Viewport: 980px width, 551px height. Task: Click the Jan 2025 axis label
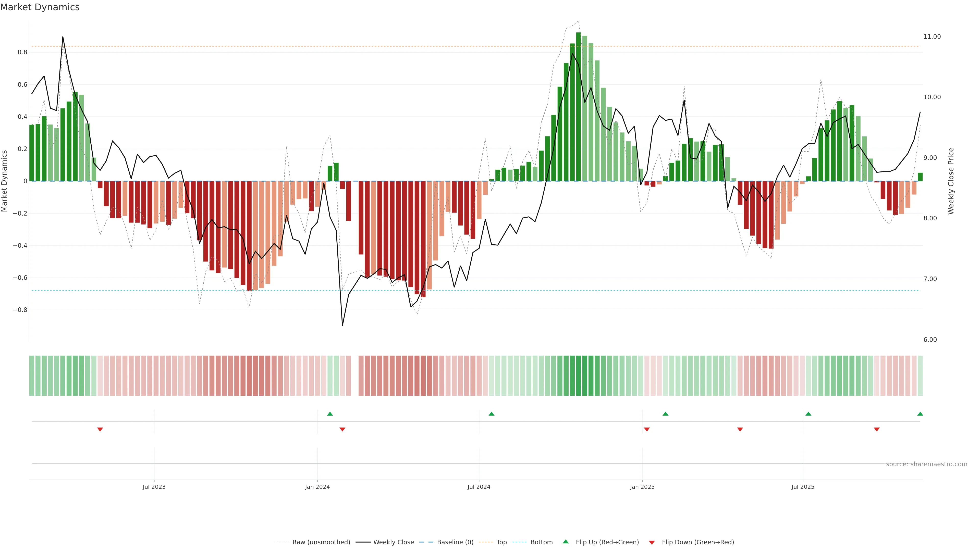tap(642, 487)
